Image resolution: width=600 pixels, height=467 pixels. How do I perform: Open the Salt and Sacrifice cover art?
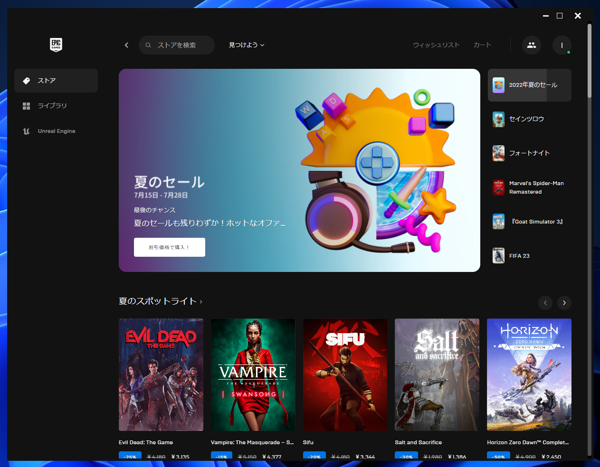[437, 375]
